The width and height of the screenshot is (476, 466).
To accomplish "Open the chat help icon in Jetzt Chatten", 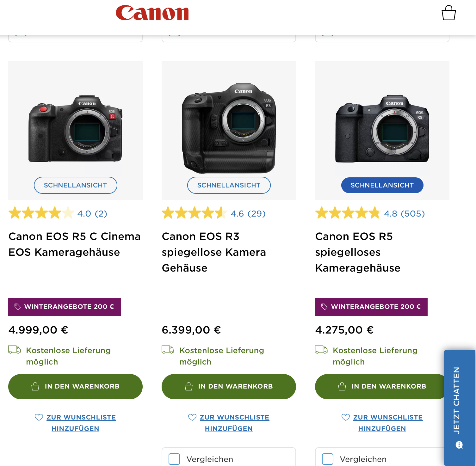I will click(x=459, y=445).
